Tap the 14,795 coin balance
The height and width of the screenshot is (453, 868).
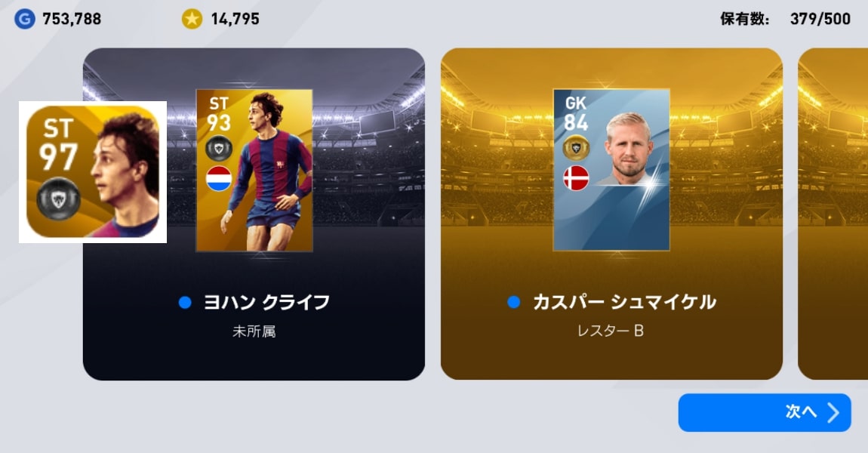235,19
